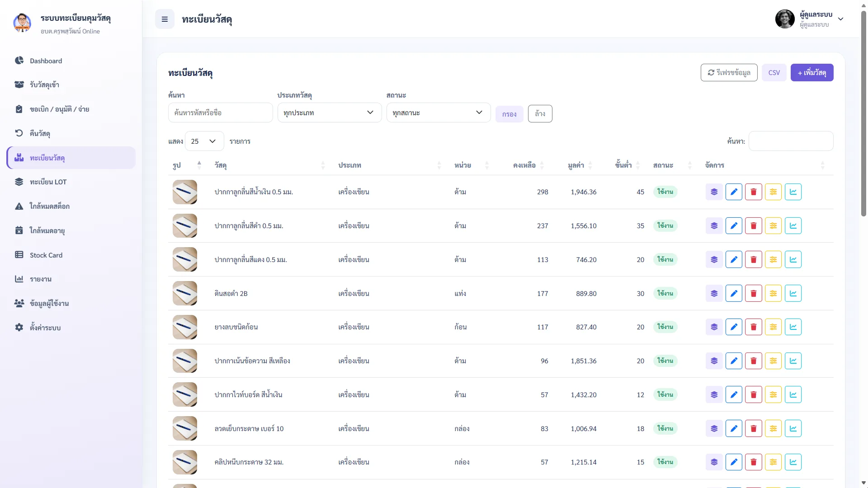Open the ประเภทวัสดุ dropdown
Viewport: 868px width, 488px height.
tap(330, 113)
